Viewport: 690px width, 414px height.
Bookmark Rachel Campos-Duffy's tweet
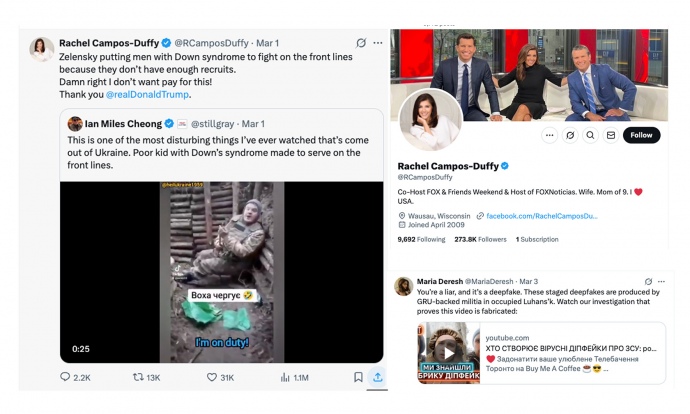click(358, 377)
